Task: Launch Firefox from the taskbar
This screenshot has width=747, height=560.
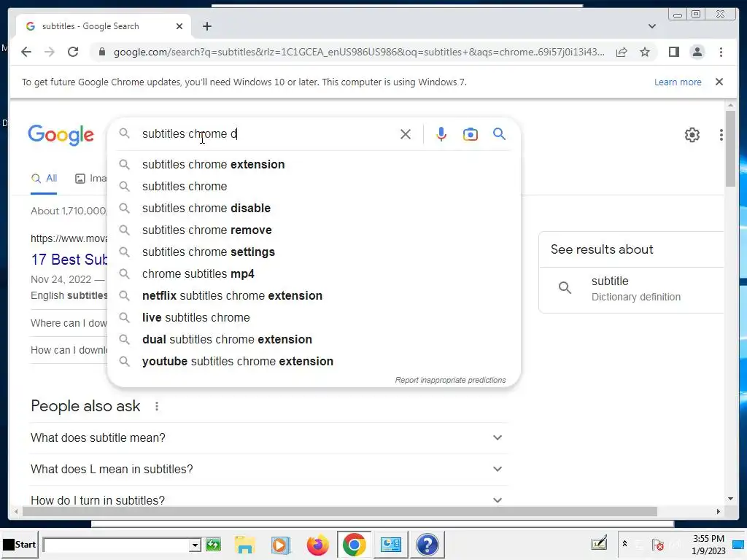Action: [318, 545]
